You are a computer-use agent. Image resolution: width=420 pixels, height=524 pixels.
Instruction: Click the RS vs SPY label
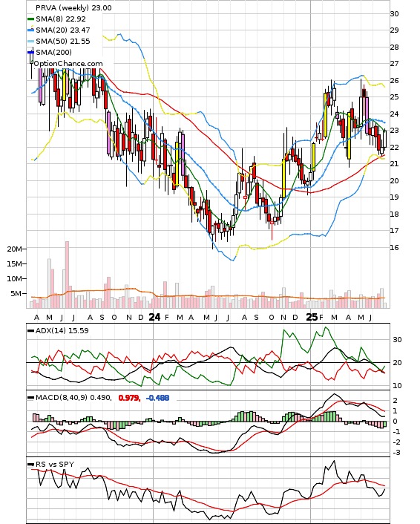55,464
